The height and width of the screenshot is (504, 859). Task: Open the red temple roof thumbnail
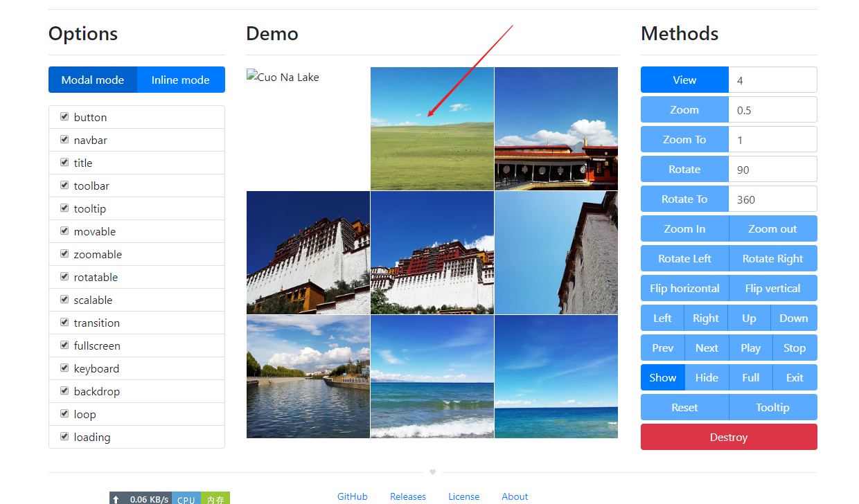[556, 129]
